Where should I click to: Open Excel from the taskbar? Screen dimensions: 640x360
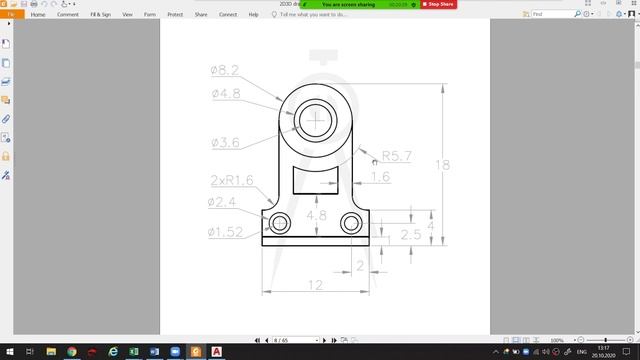(x=133, y=352)
